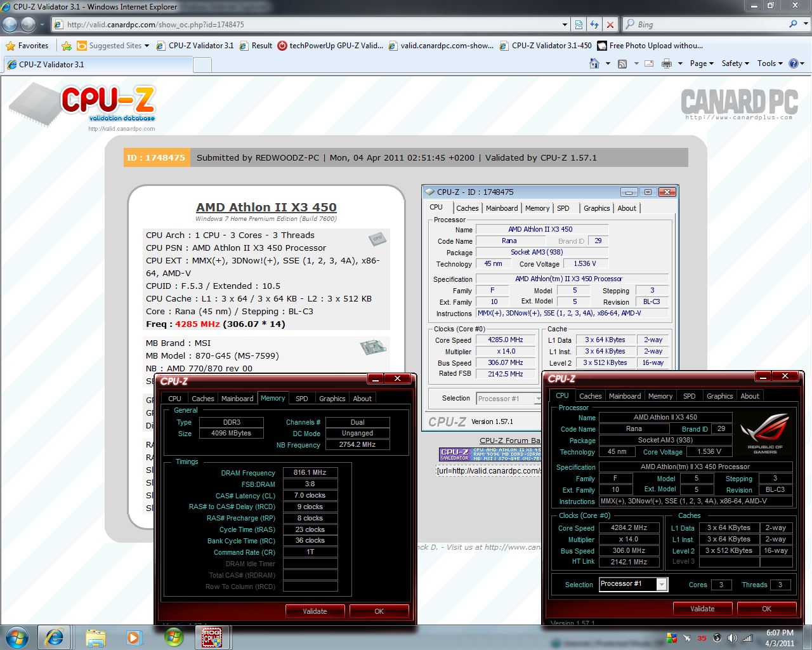Viewport: 812px width, 650px height.
Task: Click the address bar URL field
Action: (306, 25)
